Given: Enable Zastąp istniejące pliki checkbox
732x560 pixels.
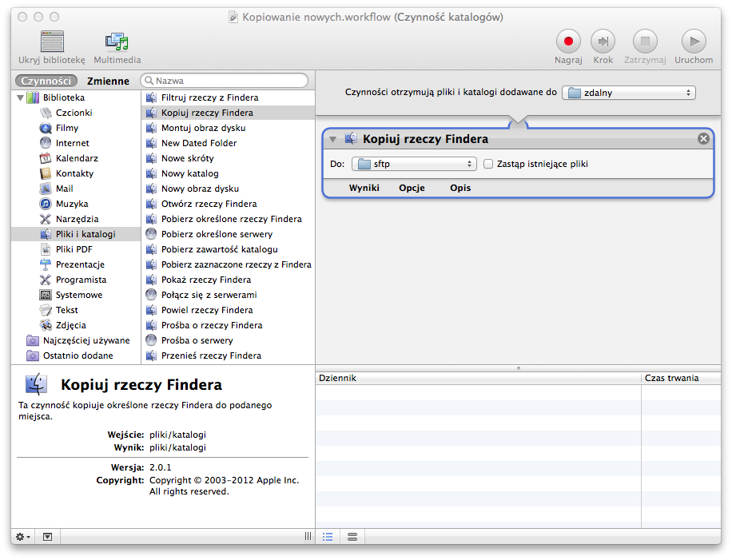Looking at the screenshot, I should [x=488, y=164].
